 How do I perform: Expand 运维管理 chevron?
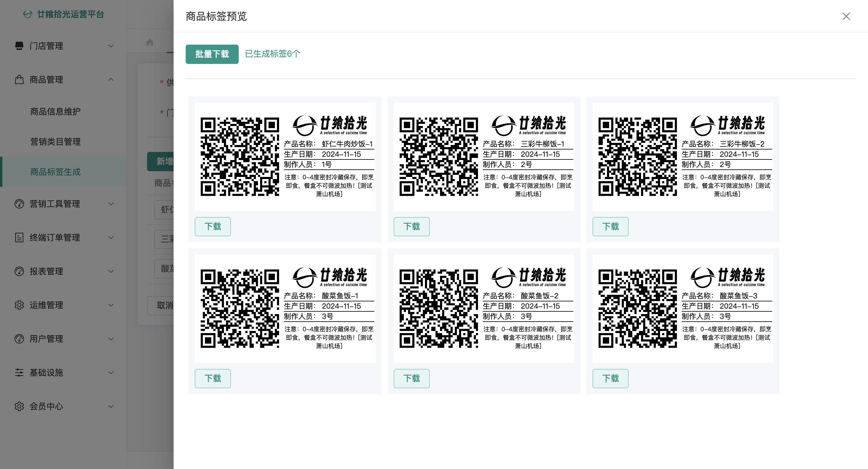pyautogui.click(x=111, y=305)
